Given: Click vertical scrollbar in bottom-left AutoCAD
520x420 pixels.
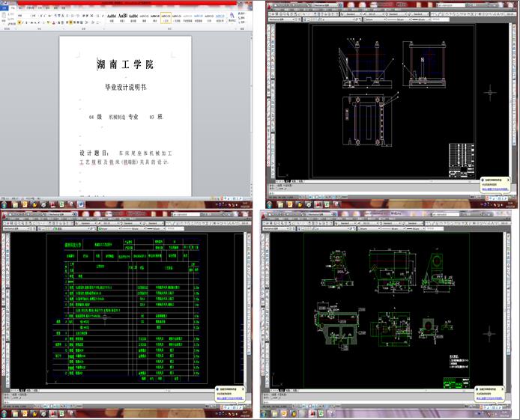Looking at the screenshot, I should 246,310.
